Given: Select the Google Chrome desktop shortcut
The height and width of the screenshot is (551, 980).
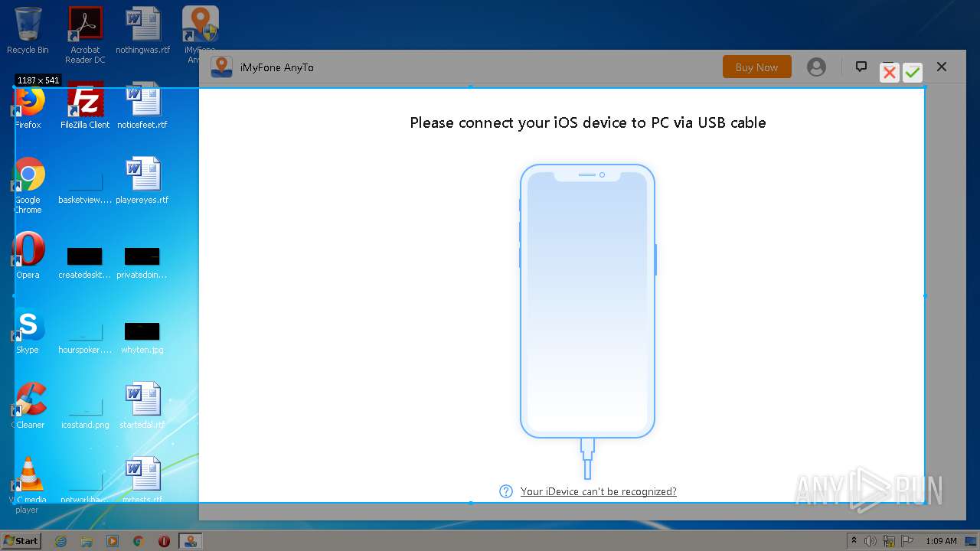Looking at the screenshot, I should 28,186.
